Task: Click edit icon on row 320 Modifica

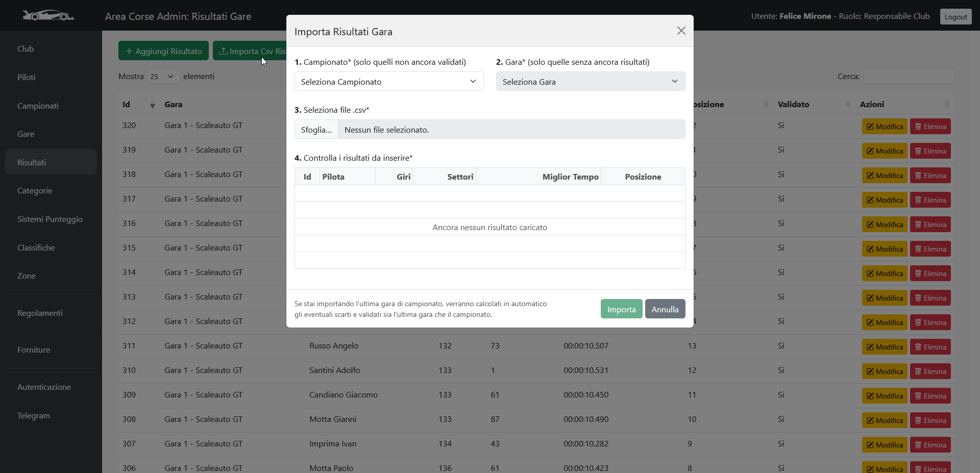Action: click(x=870, y=127)
